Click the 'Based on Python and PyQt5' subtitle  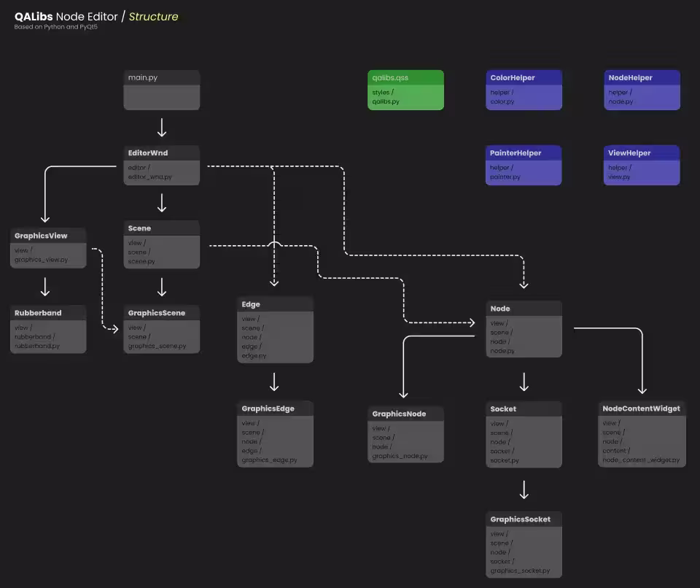pos(56,27)
